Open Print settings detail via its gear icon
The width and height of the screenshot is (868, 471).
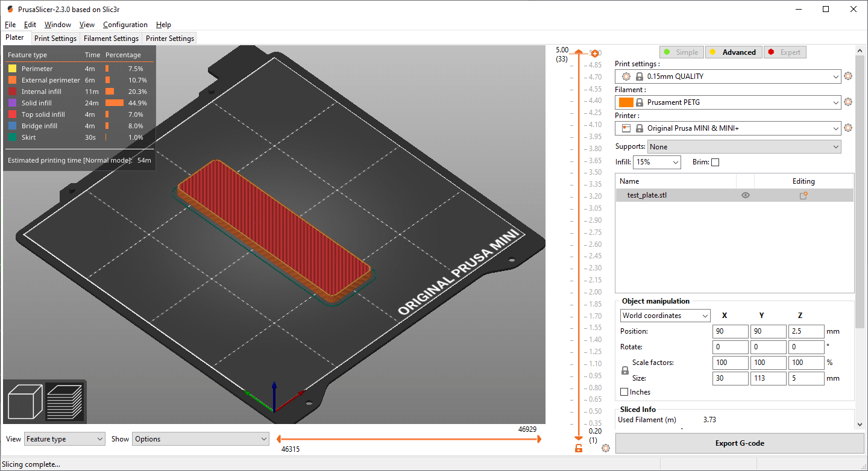tap(848, 76)
